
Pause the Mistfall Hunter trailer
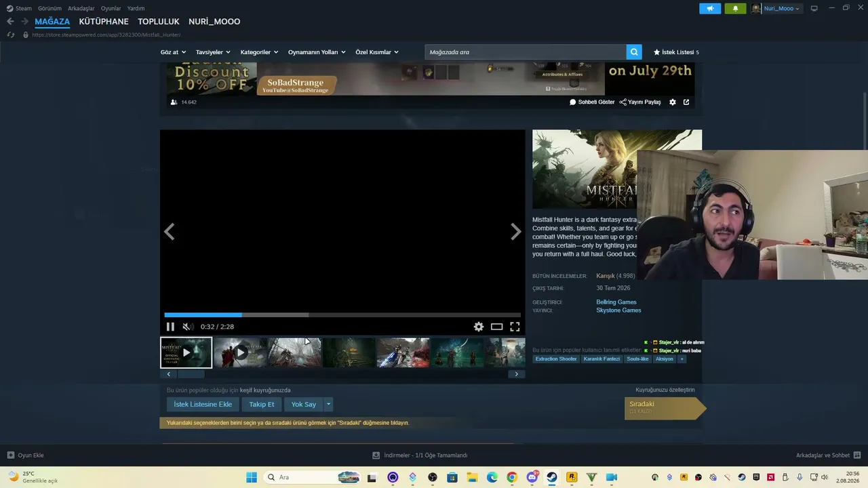170,327
